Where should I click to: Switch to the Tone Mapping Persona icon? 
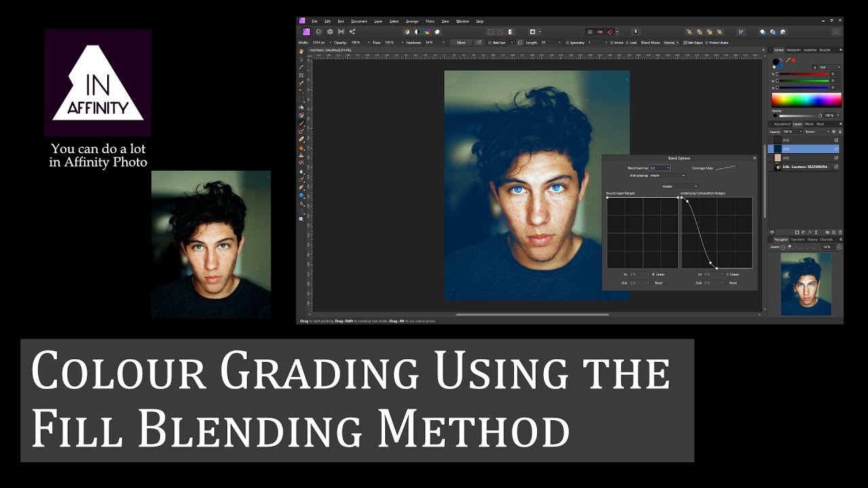coord(341,32)
